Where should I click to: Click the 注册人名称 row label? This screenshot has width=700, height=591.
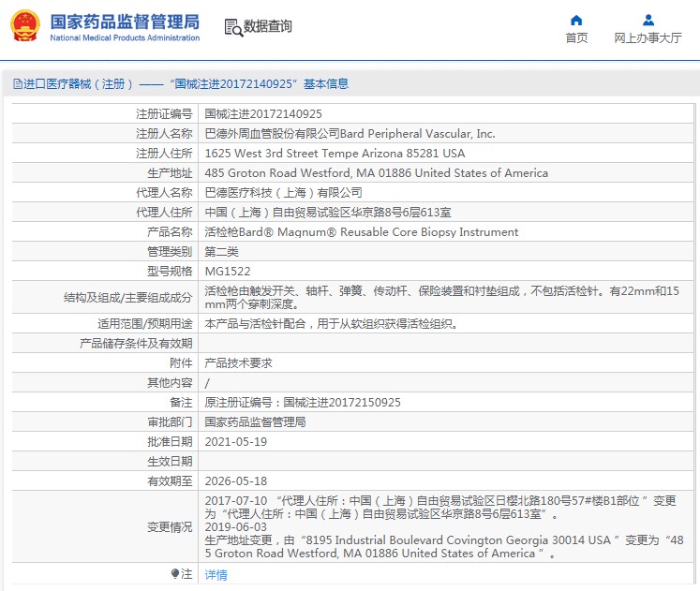point(164,134)
